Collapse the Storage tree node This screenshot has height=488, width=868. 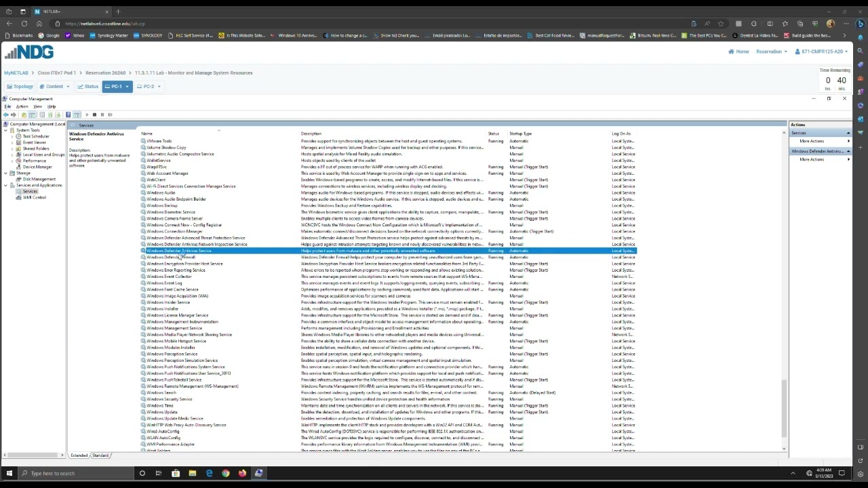coord(5,173)
